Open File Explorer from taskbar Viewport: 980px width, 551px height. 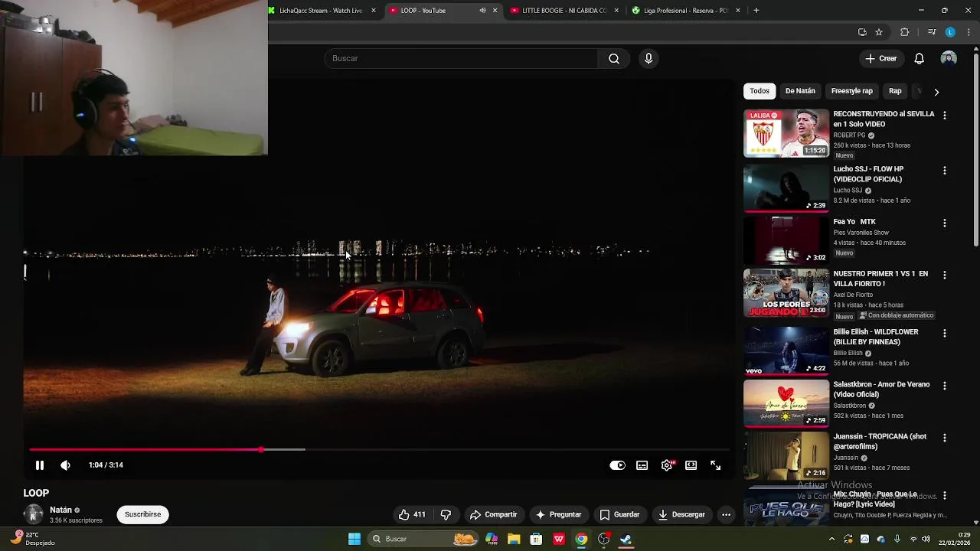tap(514, 539)
